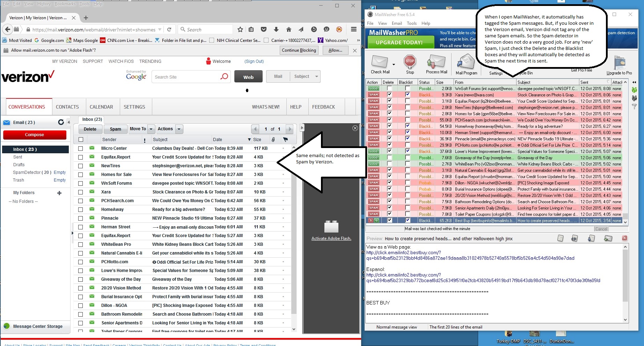The width and height of the screenshot is (644, 346).
Task: Click Continue Blocking for Adobe Flash
Action: point(299,50)
